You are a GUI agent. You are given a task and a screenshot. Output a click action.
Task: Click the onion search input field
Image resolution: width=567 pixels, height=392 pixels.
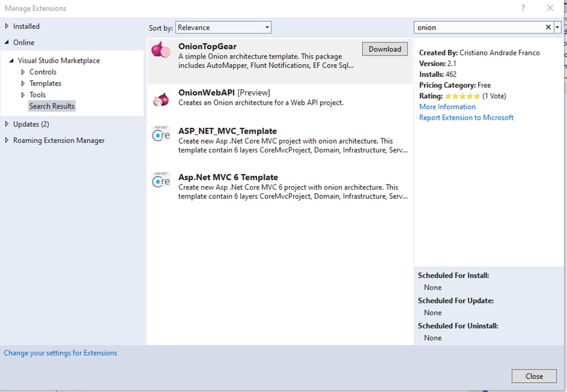479,27
